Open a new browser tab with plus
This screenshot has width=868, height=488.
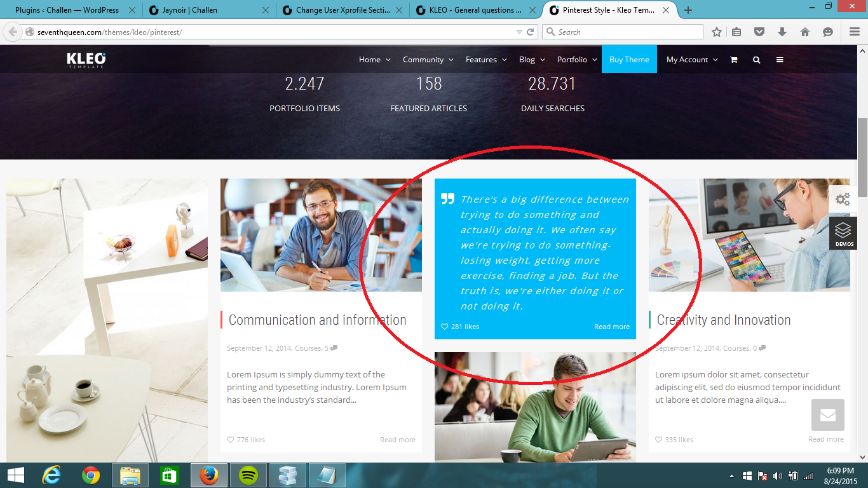click(x=688, y=10)
